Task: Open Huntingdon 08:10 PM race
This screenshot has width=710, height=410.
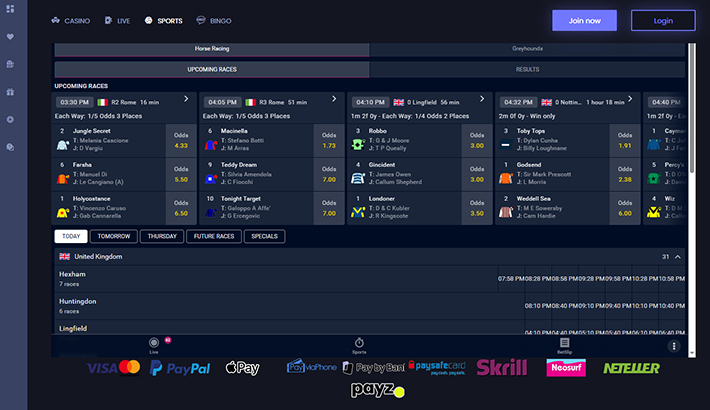Action: tap(538, 306)
